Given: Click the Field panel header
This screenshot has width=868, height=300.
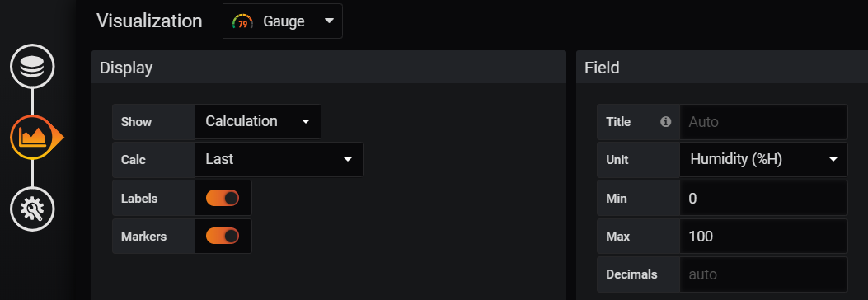Looking at the screenshot, I should point(722,68).
